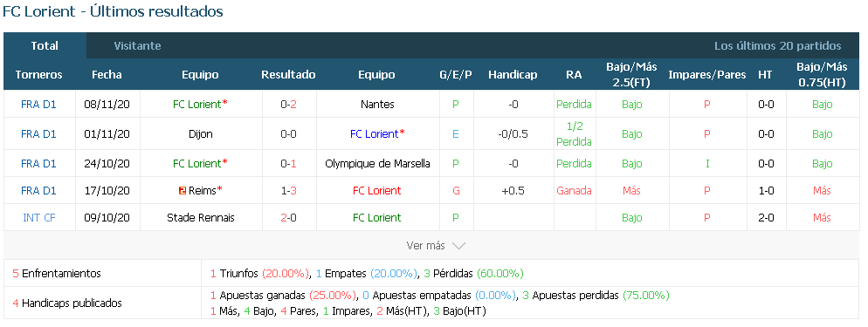
Task: Select the Total tab
Action: pyautogui.click(x=45, y=46)
